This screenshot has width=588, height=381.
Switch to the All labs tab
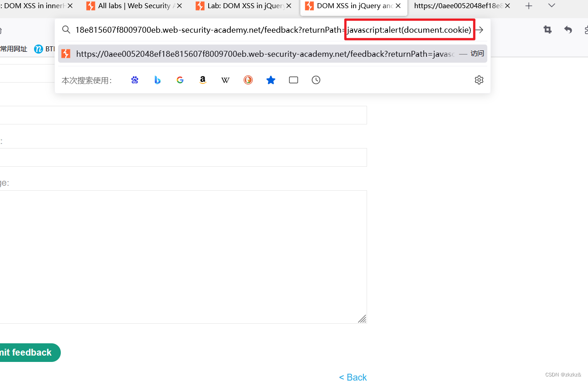coord(132,6)
